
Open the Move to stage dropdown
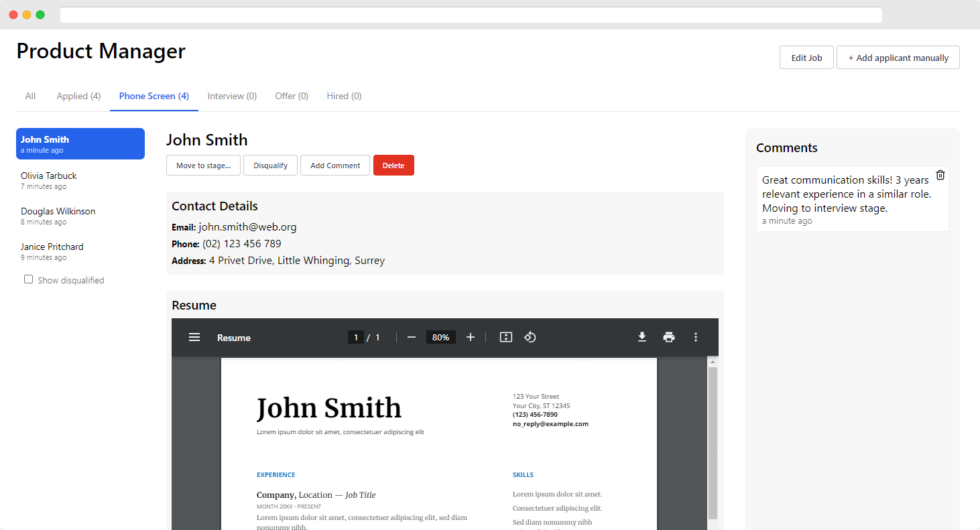(203, 165)
